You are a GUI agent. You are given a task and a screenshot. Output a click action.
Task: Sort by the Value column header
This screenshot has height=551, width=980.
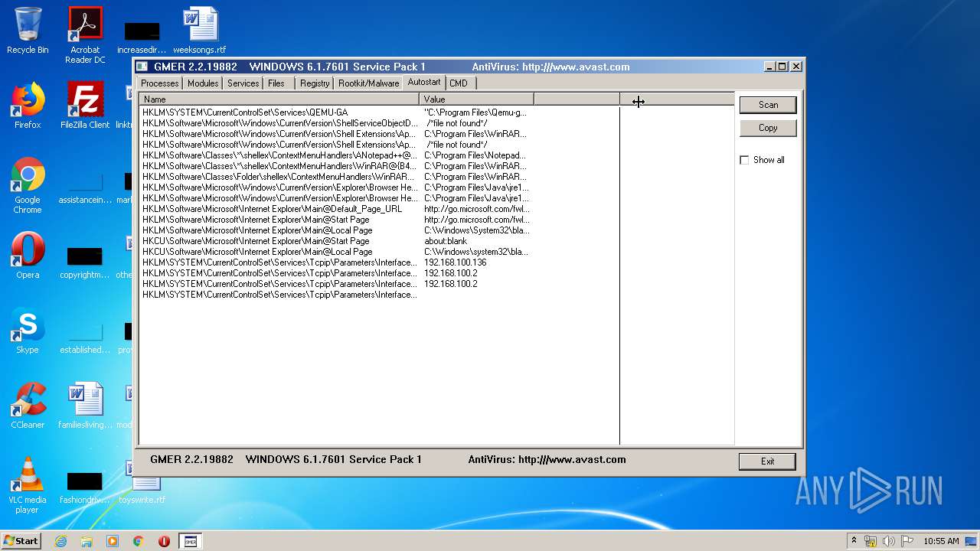[x=476, y=99]
